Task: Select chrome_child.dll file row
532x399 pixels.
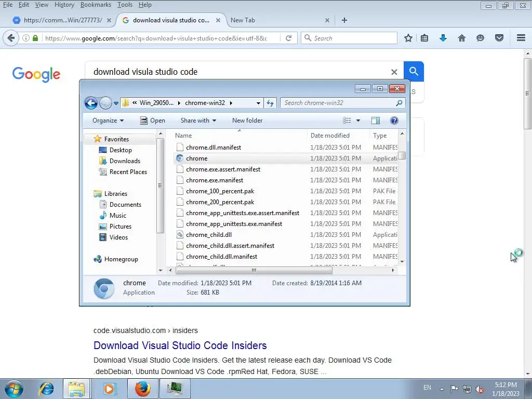Action: pos(286,235)
